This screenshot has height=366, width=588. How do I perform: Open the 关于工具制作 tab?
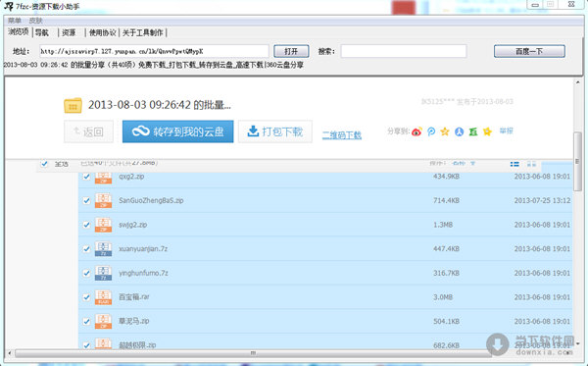click(x=142, y=32)
